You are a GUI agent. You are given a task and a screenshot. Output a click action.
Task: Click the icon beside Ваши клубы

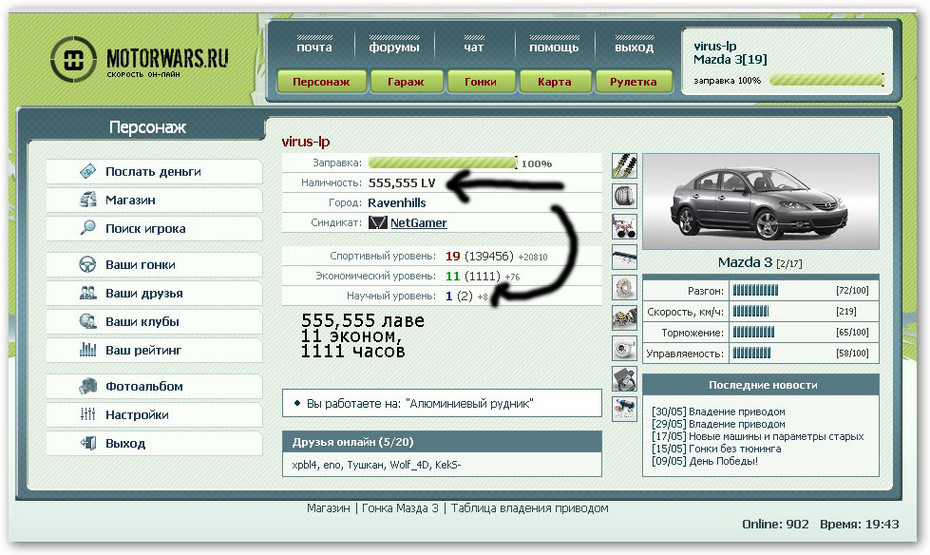click(88, 321)
